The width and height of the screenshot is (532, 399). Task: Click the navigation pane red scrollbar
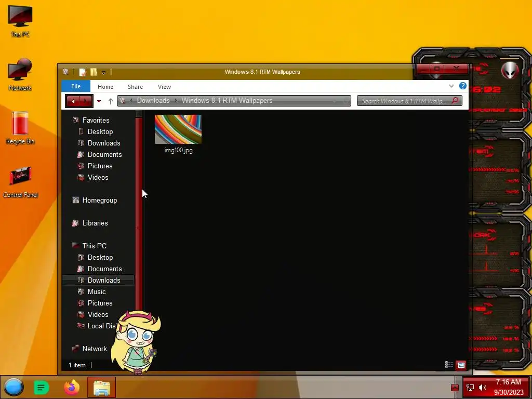[x=138, y=214]
